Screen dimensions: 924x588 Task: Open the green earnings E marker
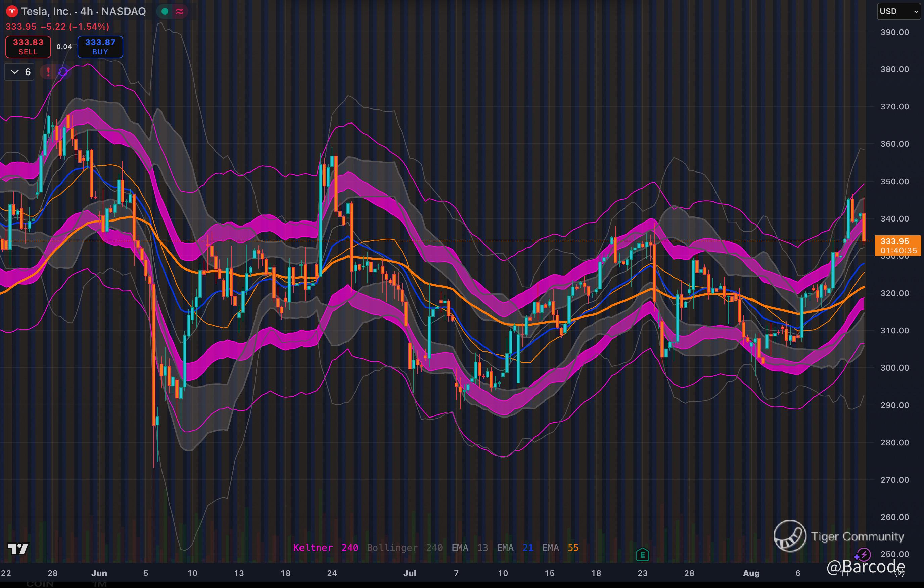pos(642,555)
